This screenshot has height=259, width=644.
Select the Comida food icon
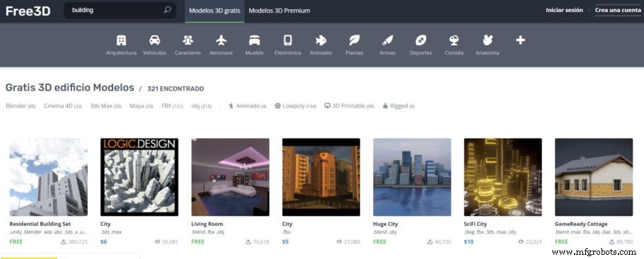tap(454, 40)
